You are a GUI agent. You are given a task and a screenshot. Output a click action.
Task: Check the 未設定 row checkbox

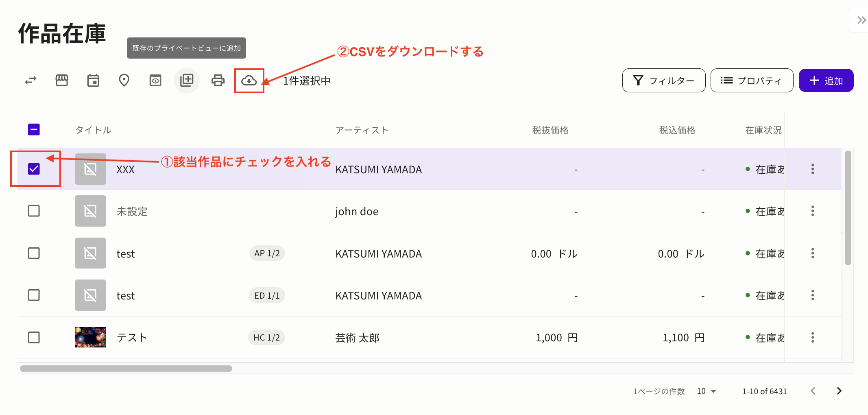click(x=34, y=211)
